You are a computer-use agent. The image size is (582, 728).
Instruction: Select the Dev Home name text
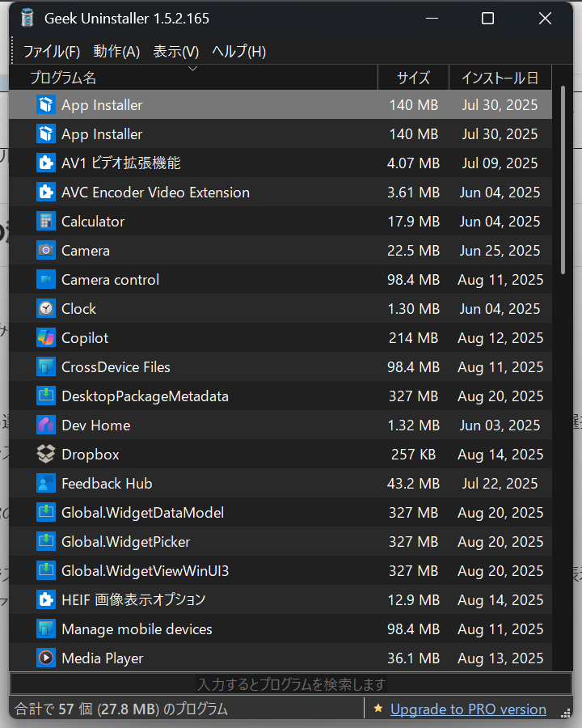point(96,425)
